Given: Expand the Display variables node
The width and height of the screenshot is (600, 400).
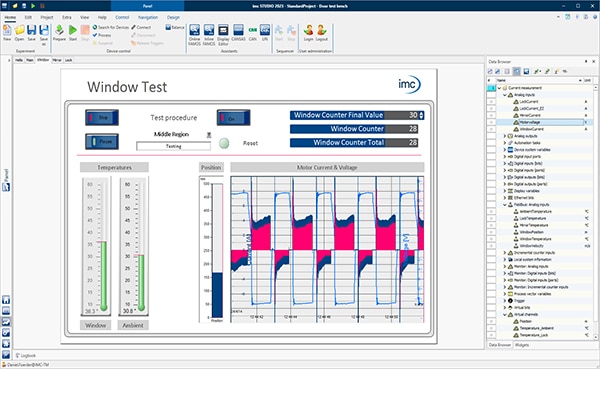Looking at the screenshot, I should coord(505,191).
